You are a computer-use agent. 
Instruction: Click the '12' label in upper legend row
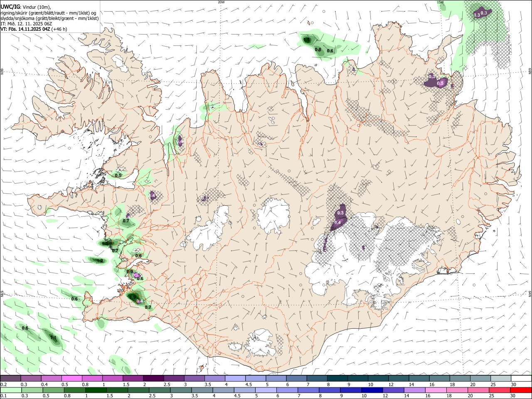point(391,384)
